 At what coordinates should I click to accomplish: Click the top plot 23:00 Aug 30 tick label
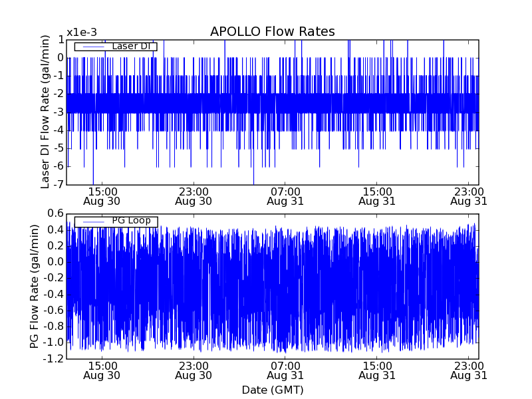(x=194, y=196)
